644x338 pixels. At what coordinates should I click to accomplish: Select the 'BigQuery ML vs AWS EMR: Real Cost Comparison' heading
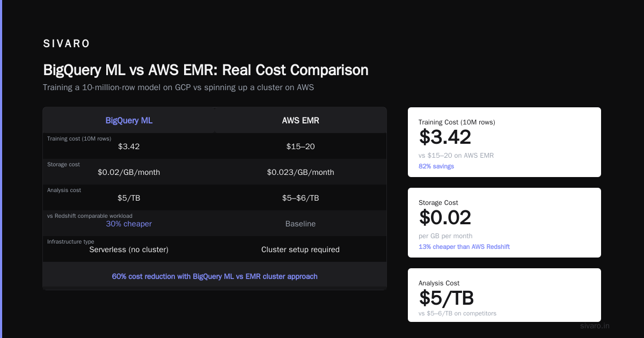click(206, 70)
